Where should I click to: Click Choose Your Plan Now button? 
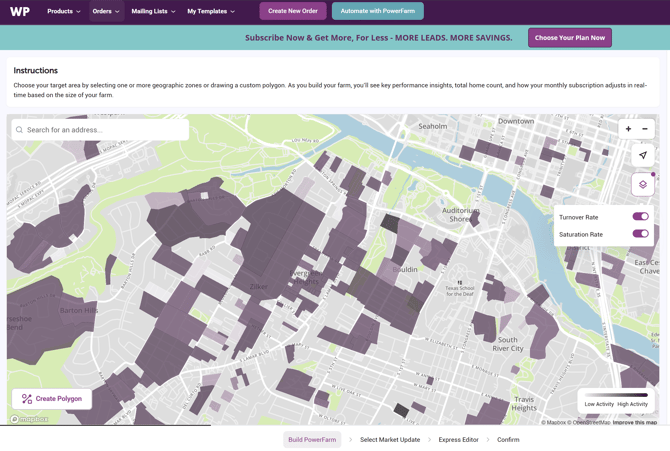pyautogui.click(x=570, y=38)
